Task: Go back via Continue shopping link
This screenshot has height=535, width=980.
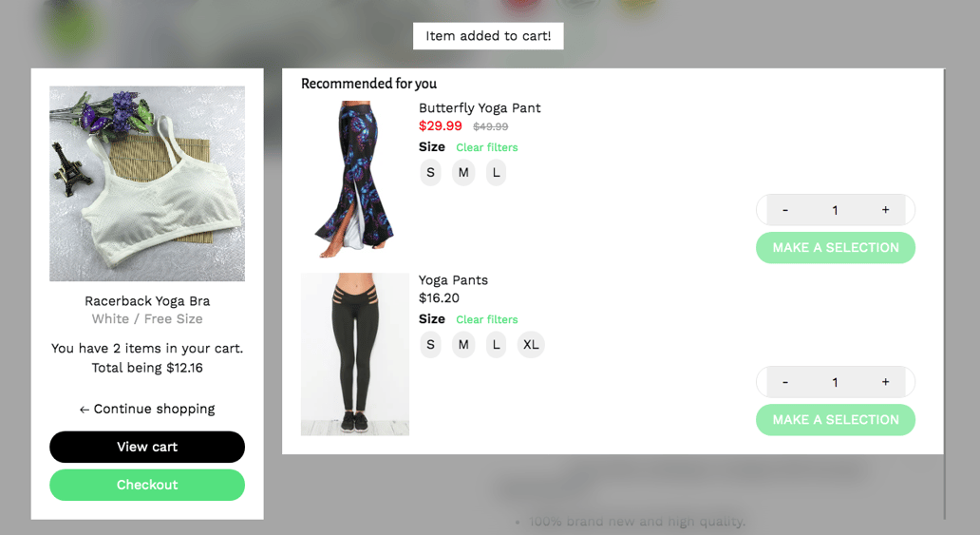Action: click(147, 410)
